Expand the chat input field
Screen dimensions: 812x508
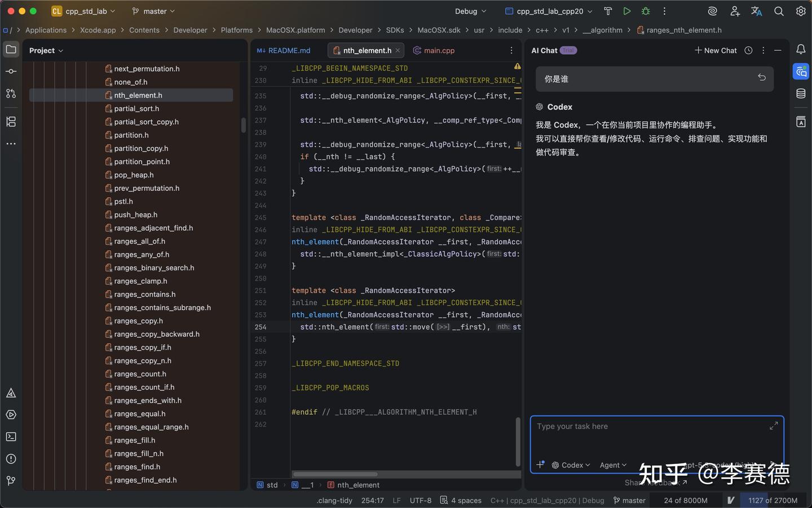pos(774,426)
